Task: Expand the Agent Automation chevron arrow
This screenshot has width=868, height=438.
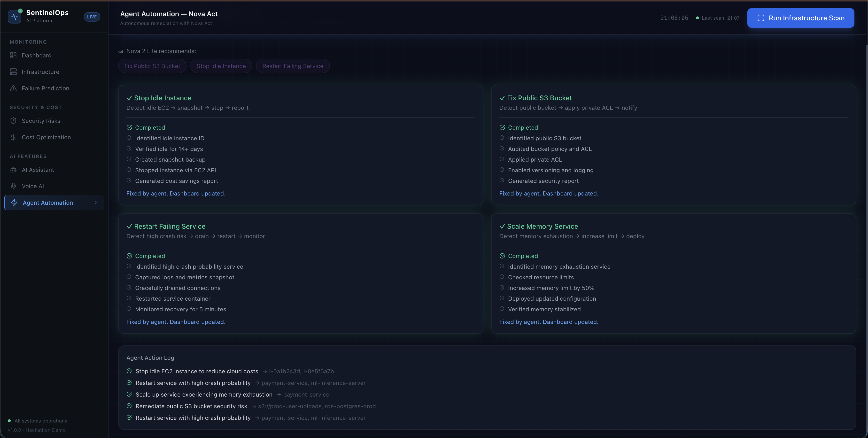Action: 96,203
